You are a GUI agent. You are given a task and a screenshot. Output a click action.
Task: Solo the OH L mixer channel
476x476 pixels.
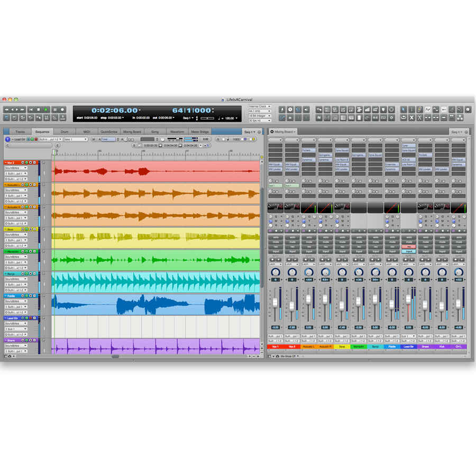pyautogui.click(x=459, y=237)
